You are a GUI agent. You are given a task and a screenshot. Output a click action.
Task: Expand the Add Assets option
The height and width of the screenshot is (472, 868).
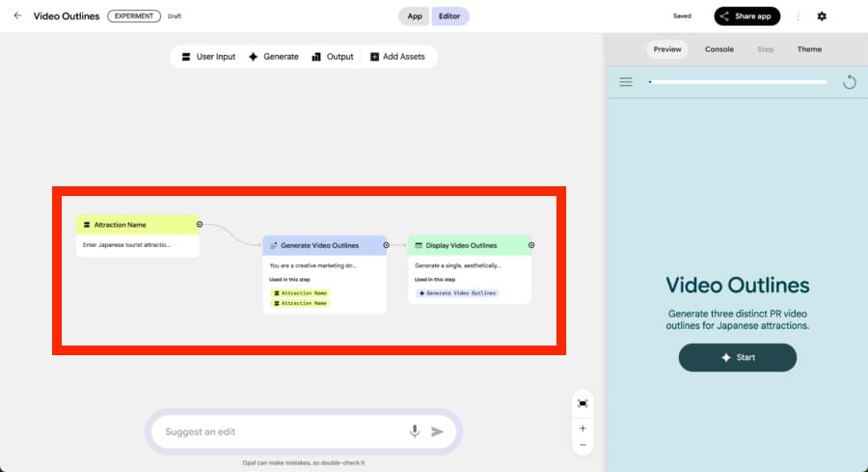point(397,57)
